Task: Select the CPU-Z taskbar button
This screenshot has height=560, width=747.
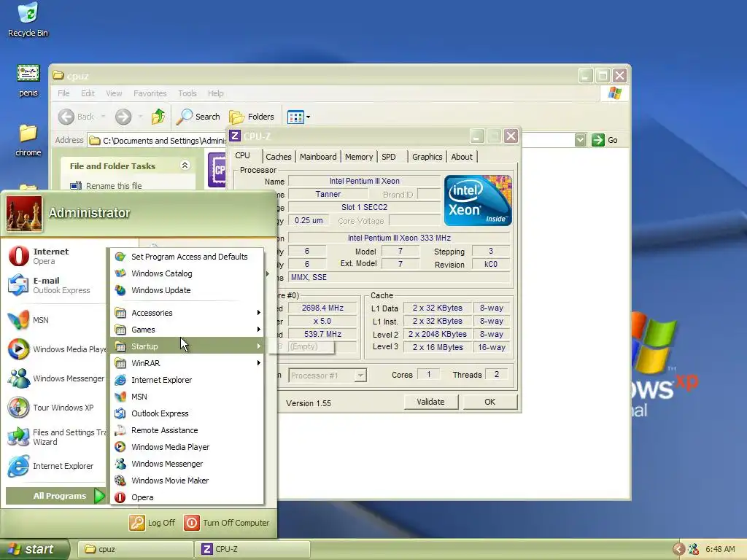Action: (x=253, y=549)
